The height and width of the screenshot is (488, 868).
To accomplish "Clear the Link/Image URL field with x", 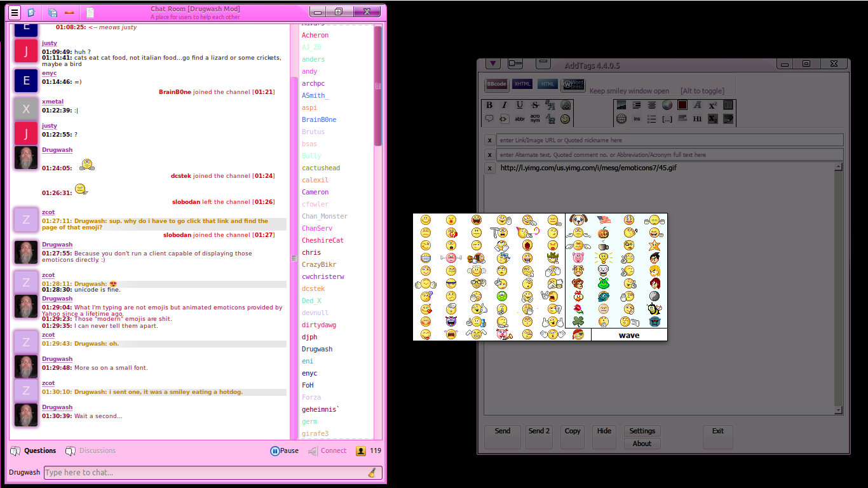I will tap(490, 140).
